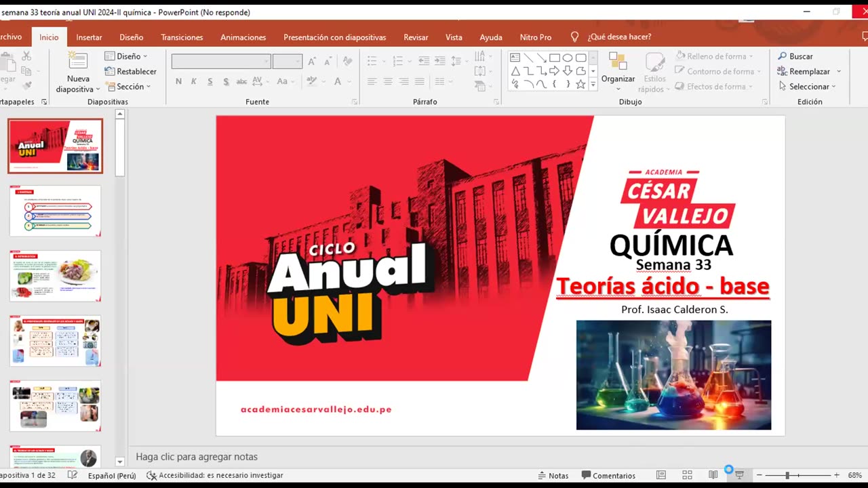Switch to Presentación con diapositivas tab

[334, 37]
